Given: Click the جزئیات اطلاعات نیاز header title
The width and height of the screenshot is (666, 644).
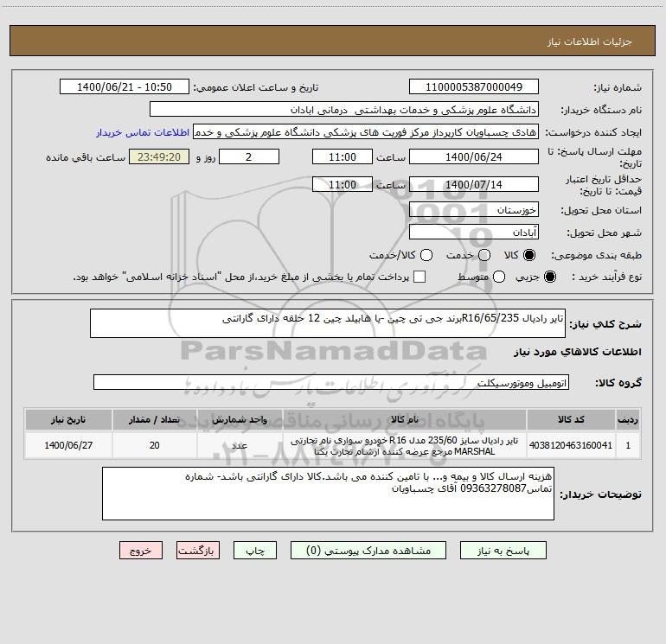Looking at the screenshot, I should [590, 41].
